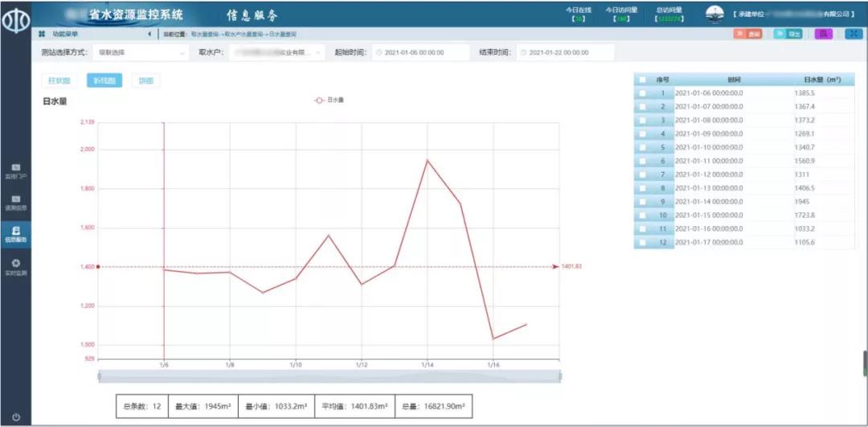The width and height of the screenshot is (868, 427).
Task: Open the 起始时间 date picker
Action: coord(420,52)
